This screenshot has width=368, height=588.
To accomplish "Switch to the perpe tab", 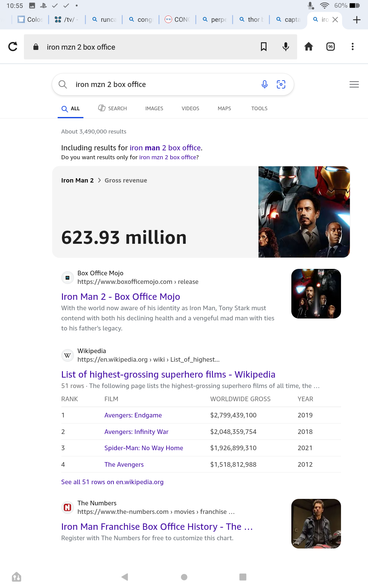I will (x=214, y=20).
